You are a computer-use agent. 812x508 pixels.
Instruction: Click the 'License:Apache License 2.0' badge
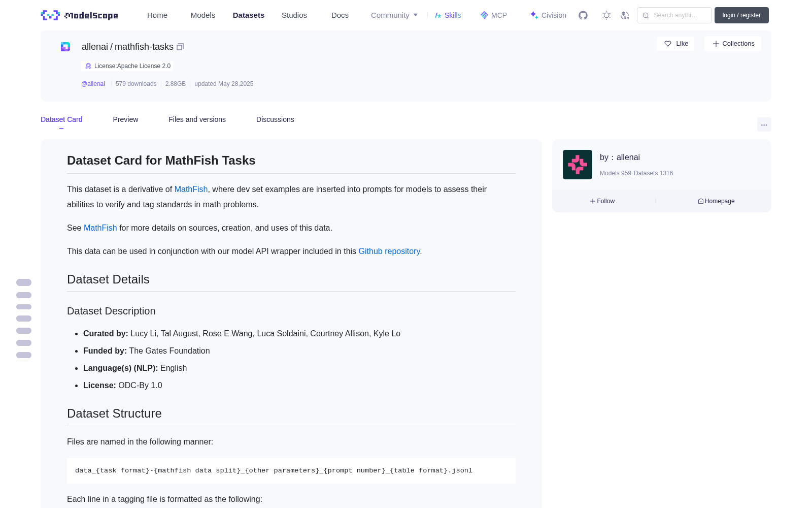point(127,66)
